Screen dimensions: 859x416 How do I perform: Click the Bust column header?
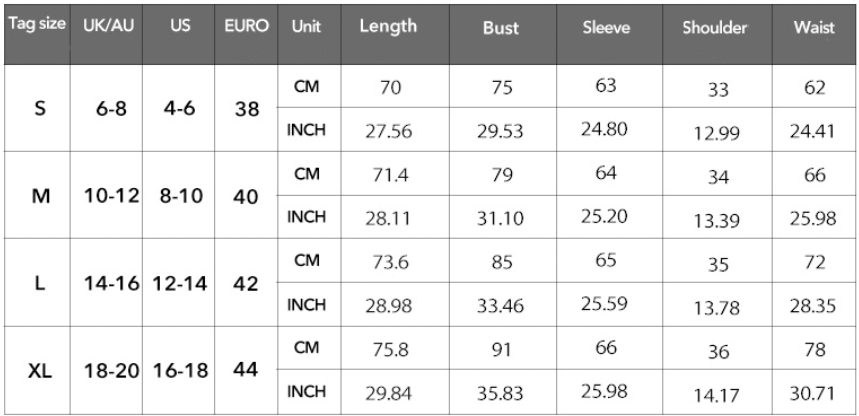(x=500, y=28)
